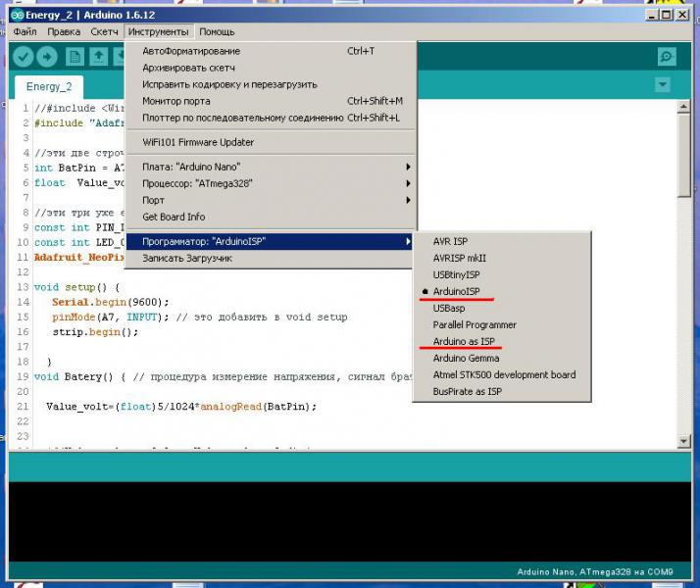The height and width of the screenshot is (588, 700).
Task: Select Arduino as ISP programmer
Action: 502,341
